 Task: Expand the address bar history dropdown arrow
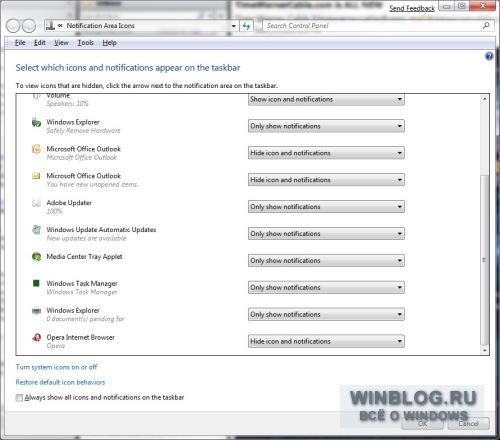tap(234, 26)
